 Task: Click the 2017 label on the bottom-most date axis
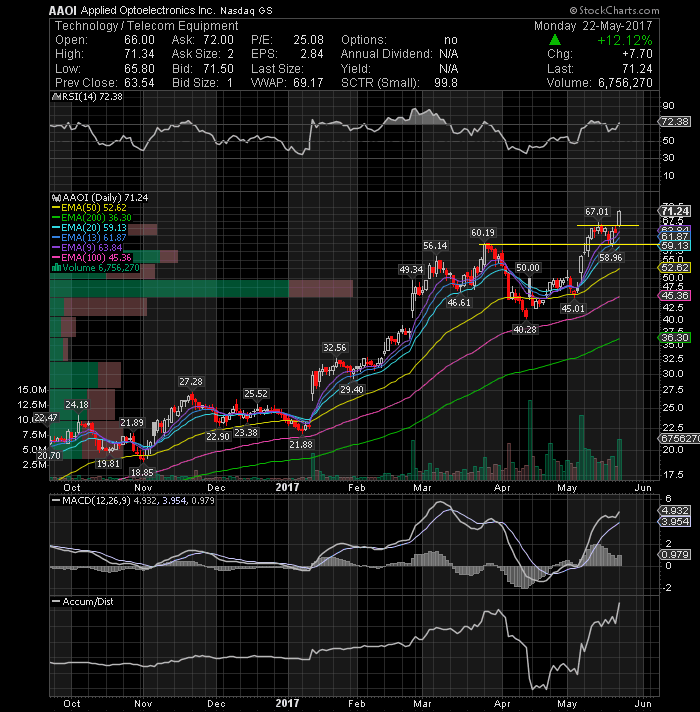tap(287, 703)
